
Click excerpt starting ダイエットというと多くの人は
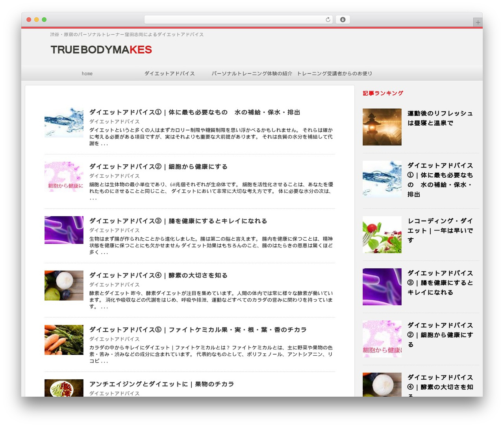click(x=211, y=137)
